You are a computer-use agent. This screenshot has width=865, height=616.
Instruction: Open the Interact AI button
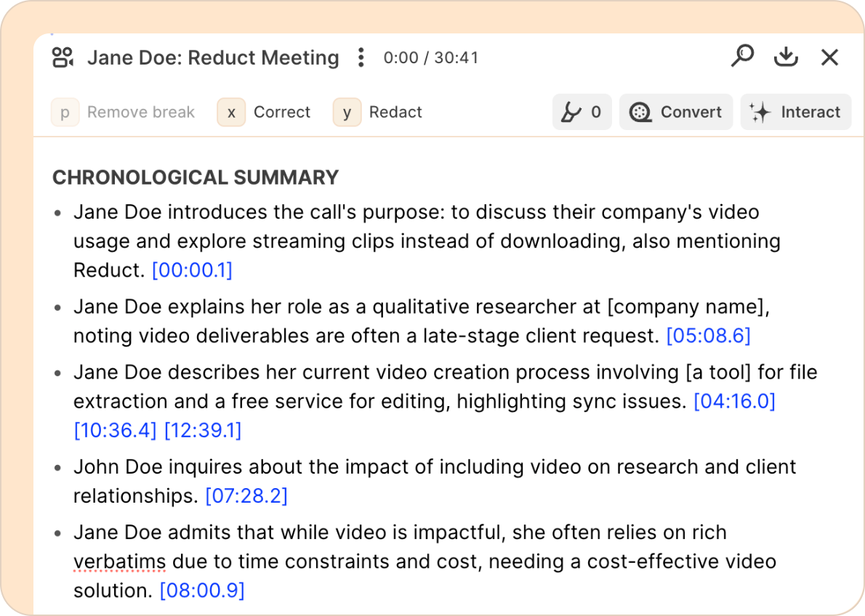795,112
